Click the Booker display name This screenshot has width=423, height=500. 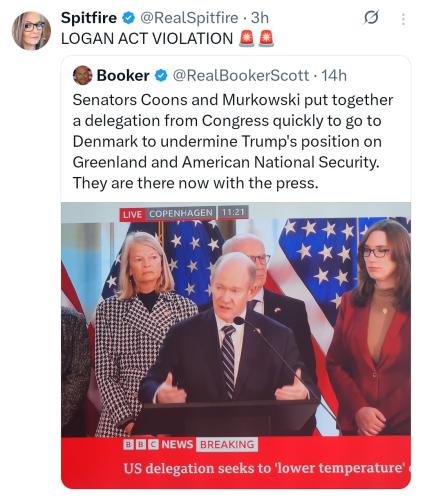coord(123,76)
